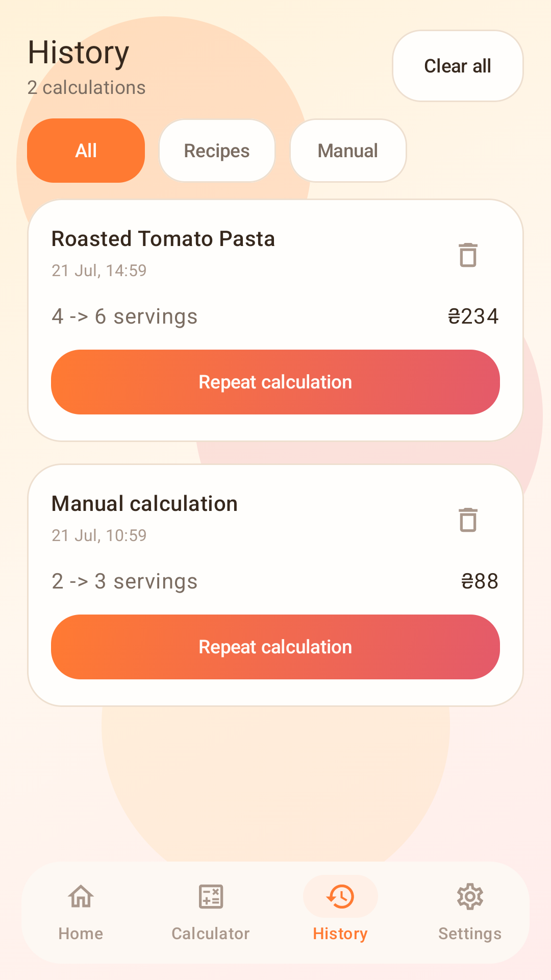Open the Calculator icon in bottom bar
The width and height of the screenshot is (551, 980).
(x=211, y=896)
